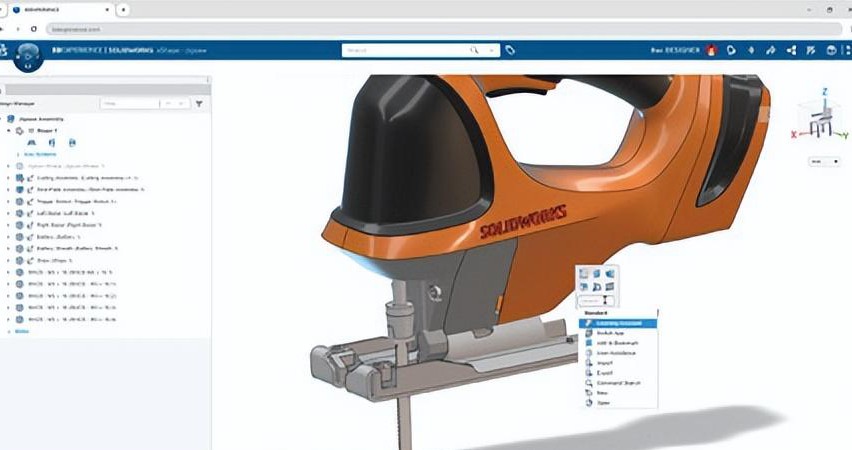Go back in the browser
852x450 pixels.
point(2,29)
